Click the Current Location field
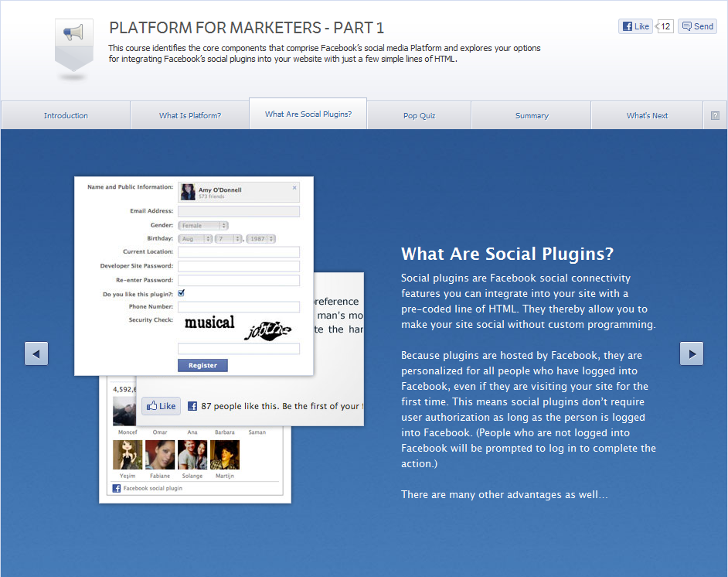This screenshot has width=728, height=577. 239,252
